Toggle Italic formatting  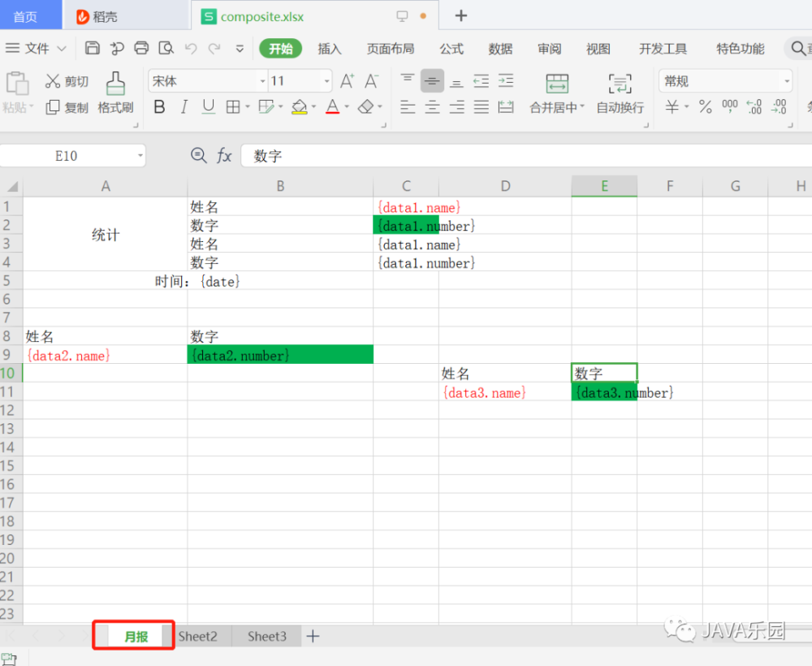pyautogui.click(x=184, y=107)
